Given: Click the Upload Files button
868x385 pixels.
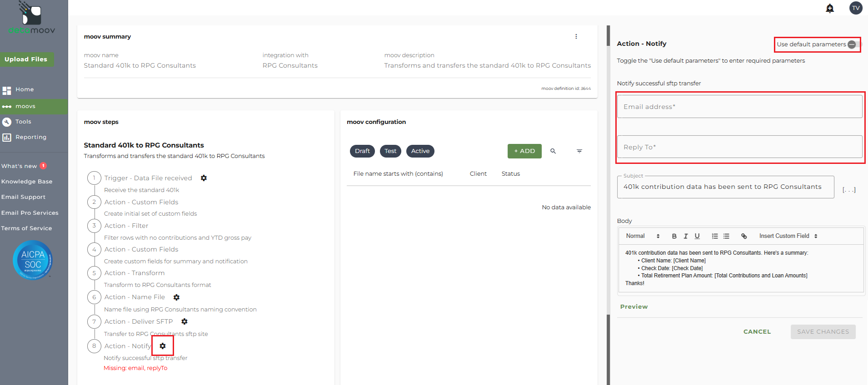Looking at the screenshot, I should 27,59.
